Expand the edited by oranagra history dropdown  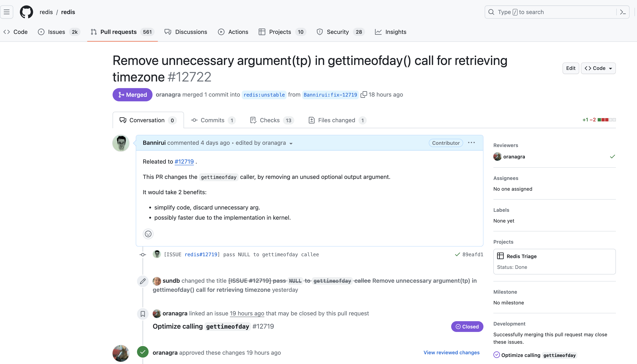coord(291,144)
